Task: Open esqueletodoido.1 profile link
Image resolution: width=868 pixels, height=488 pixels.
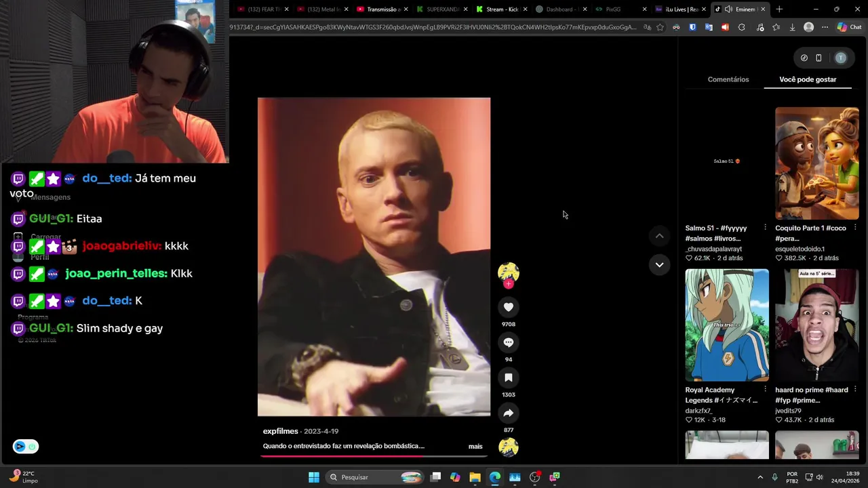Action: (800, 249)
